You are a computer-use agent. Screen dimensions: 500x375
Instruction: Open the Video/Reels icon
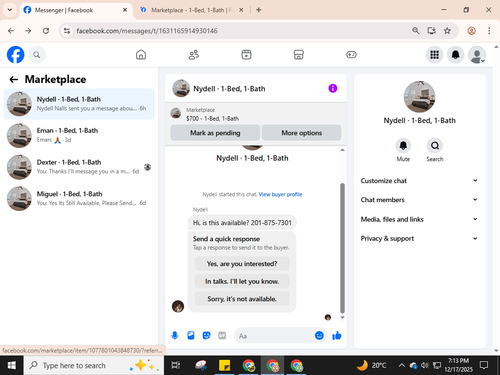pos(246,55)
